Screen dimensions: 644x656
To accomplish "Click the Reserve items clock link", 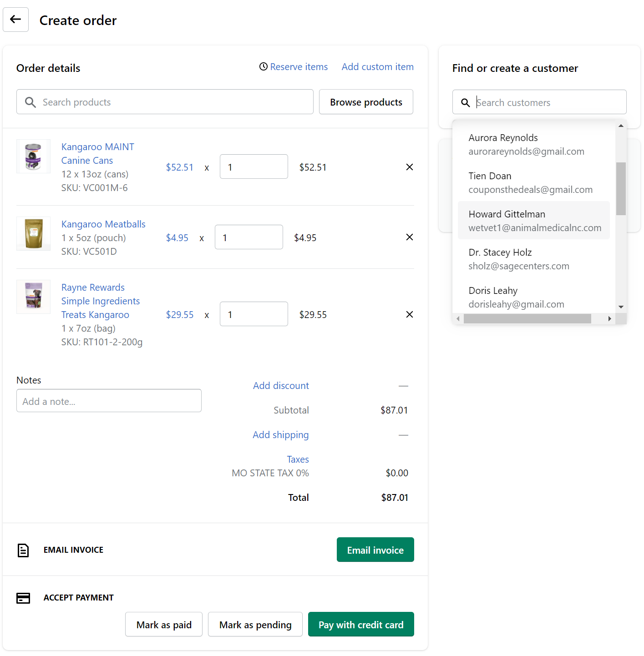I will [x=294, y=67].
